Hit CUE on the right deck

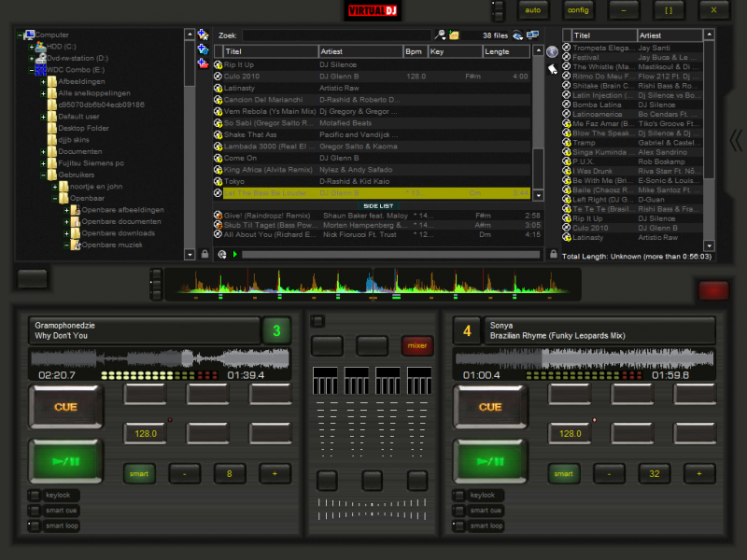pos(490,407)
